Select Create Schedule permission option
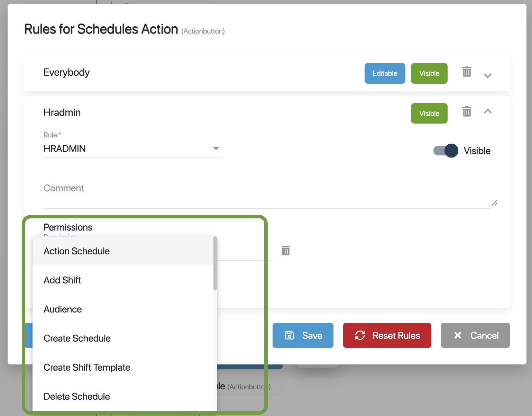 point(77,338)
